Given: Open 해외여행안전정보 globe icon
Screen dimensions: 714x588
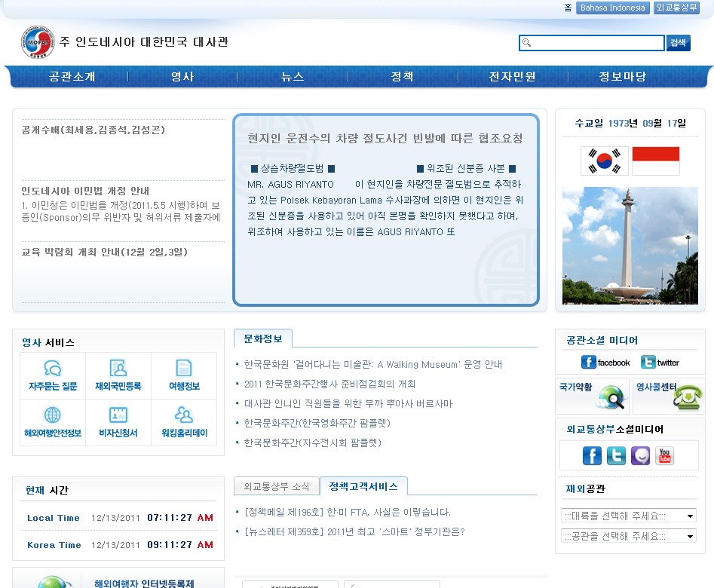Looking at the screenshot, I should coord(53,422).
